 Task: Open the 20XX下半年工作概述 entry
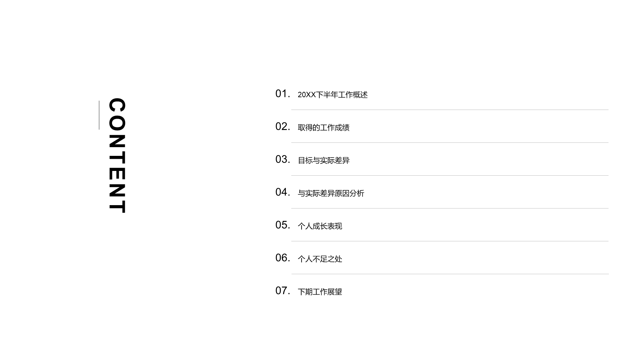click(333, 95)
